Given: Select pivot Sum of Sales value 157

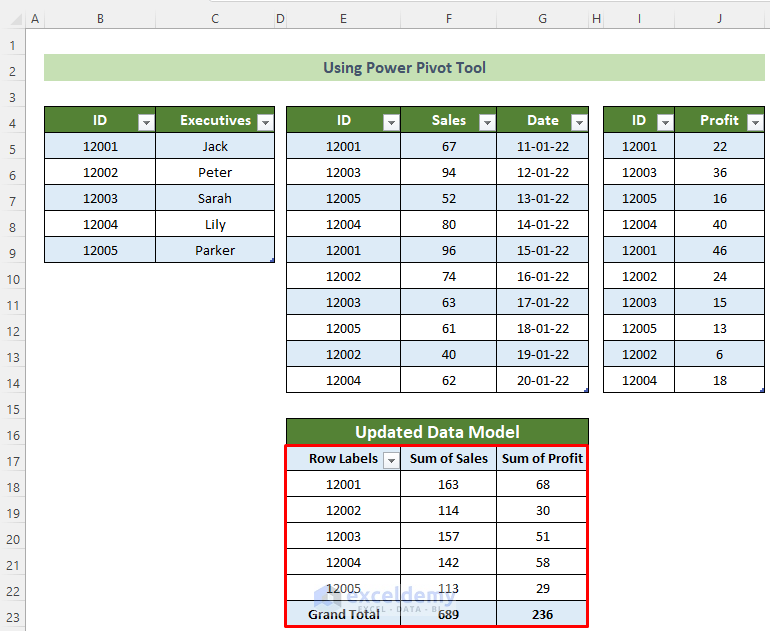Looking at the screenshot, I should tap(448, 536).
